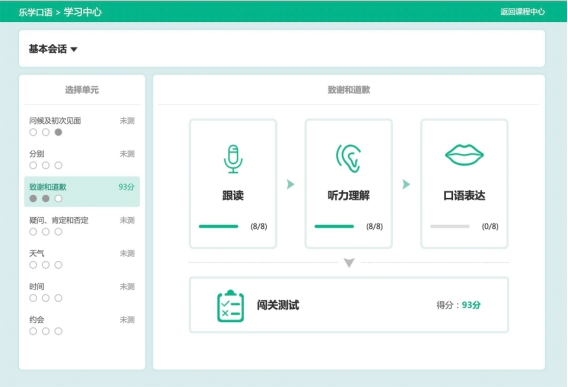Image resolution: width=568 pixels, height=387 pixels.
Task: Click the ear icon for 听力理解
Action: (x=348, y=158)
